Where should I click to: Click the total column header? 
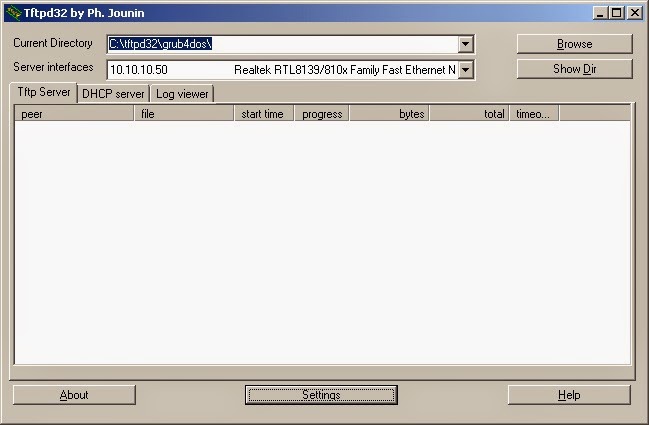(469, 114)
